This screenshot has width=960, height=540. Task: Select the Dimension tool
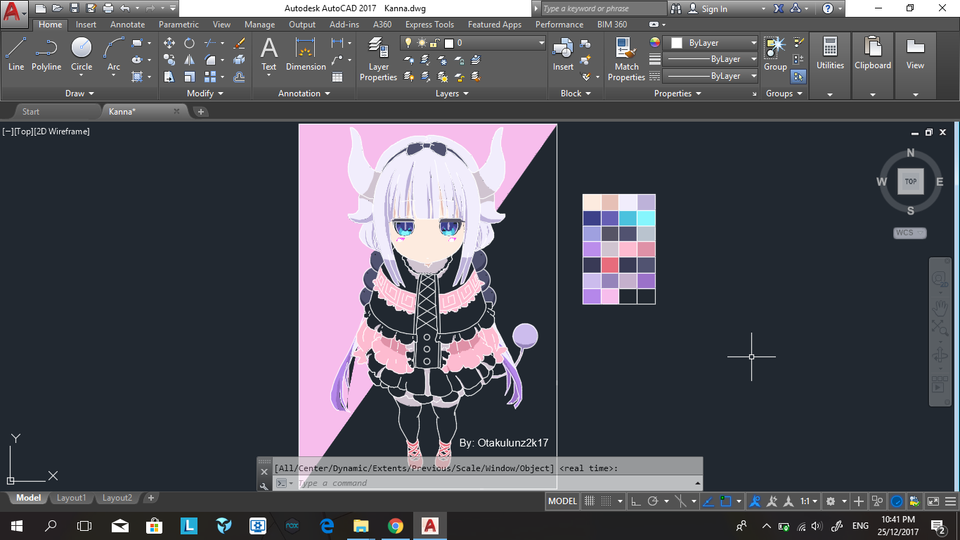[x=306, y=53]
